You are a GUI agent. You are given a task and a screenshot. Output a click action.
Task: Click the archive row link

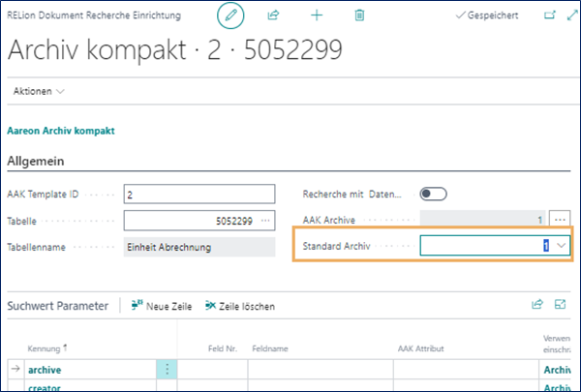coord(46,370)
